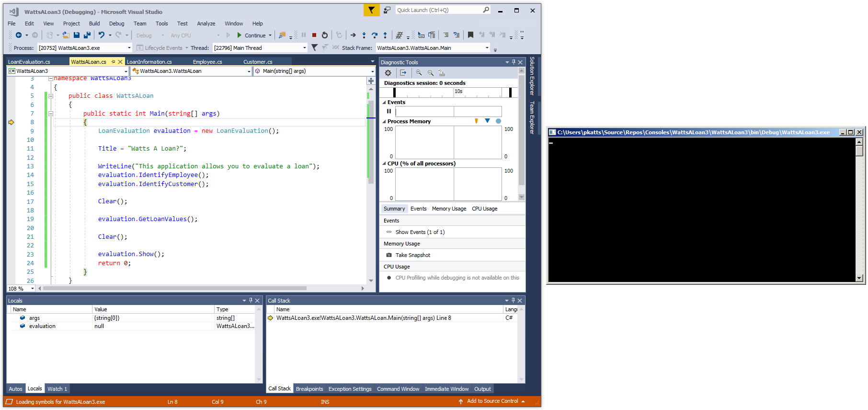The height and width of the screenshot is (410, 868).
Task: Stop debugging with the red square icon
Action: coord(314,35)
